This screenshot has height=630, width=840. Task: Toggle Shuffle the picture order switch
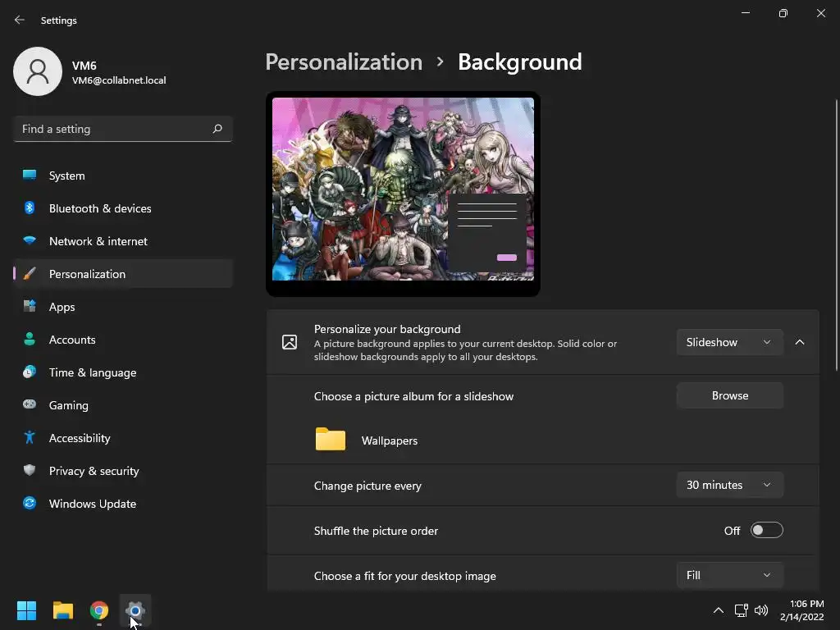[767, 531]
